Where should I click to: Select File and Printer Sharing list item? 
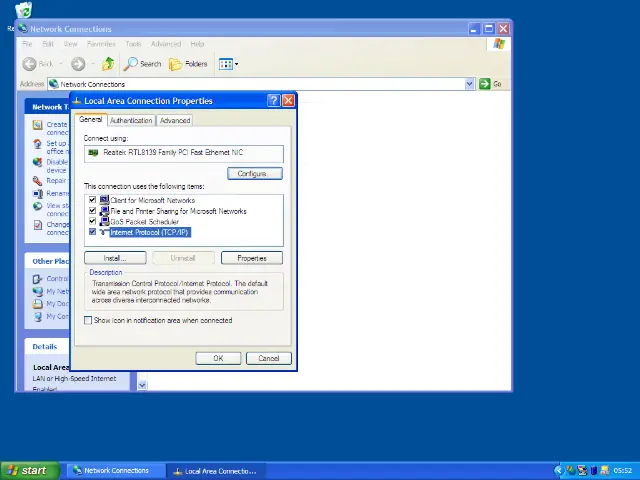(x=177, y=211)
